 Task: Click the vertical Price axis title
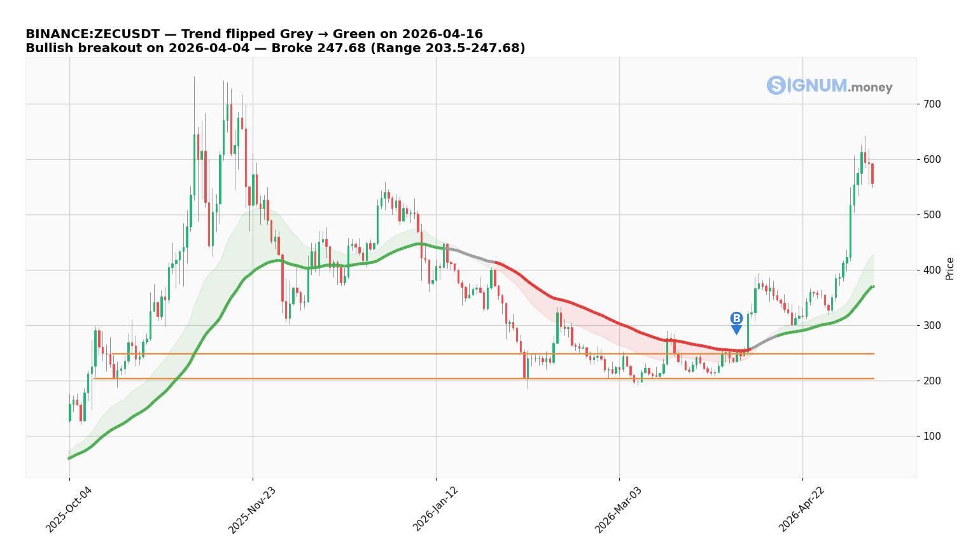click(x=950, y=268)
